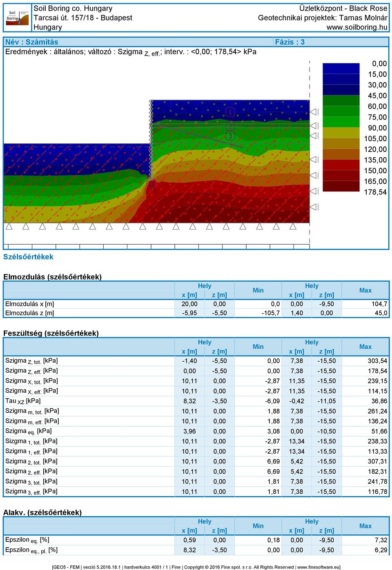Image resolution: width=392 pixels, height=570 pixels.
Task: Click Szigma eq. max value 51,66
Action: point(379,431)
